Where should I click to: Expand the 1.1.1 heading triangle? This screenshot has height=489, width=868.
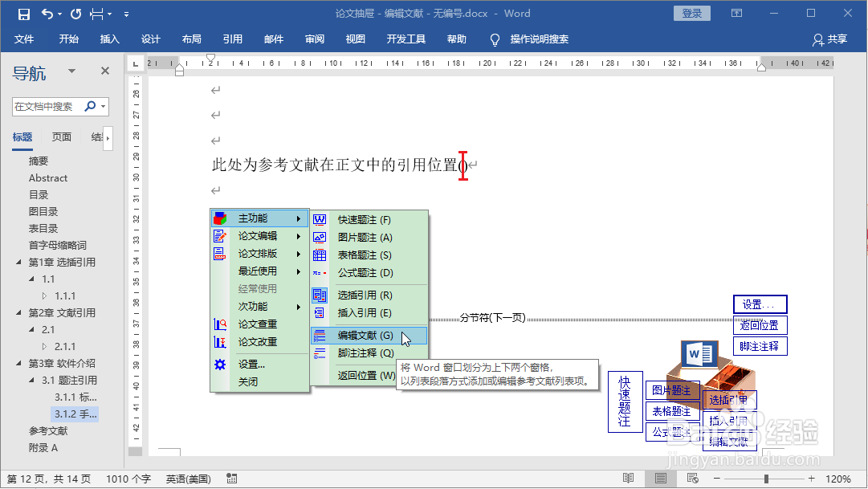[x=45, y=295]
